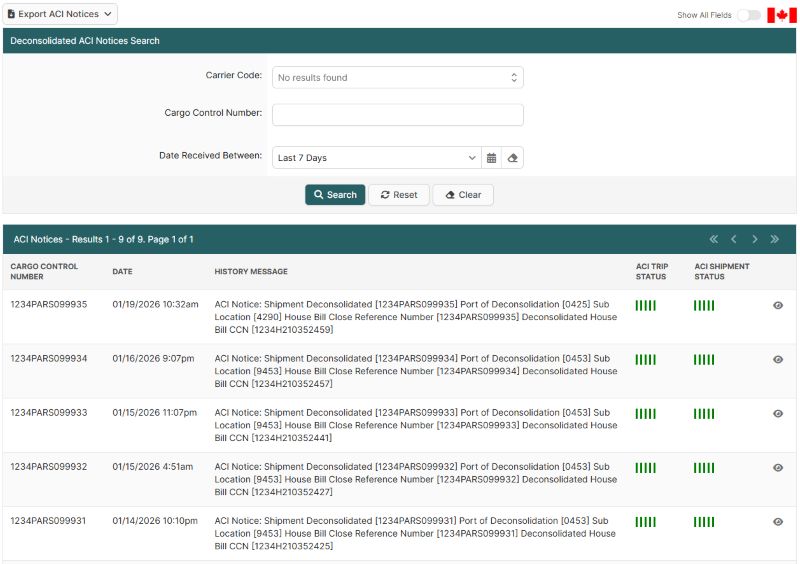The width and height of the screenshot is (800, 564).
Task: Sort by the Cargo Control Number column header
Action: point(44,271)
